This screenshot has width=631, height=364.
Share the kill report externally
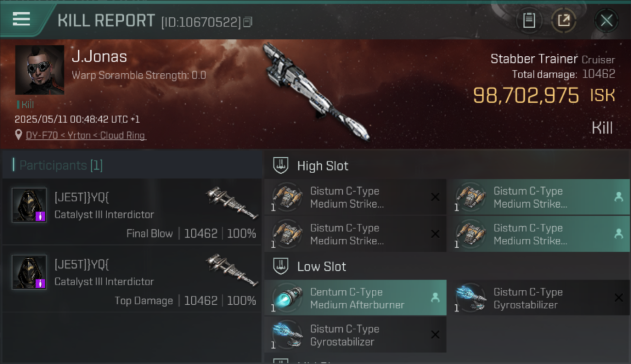point(564,20)
